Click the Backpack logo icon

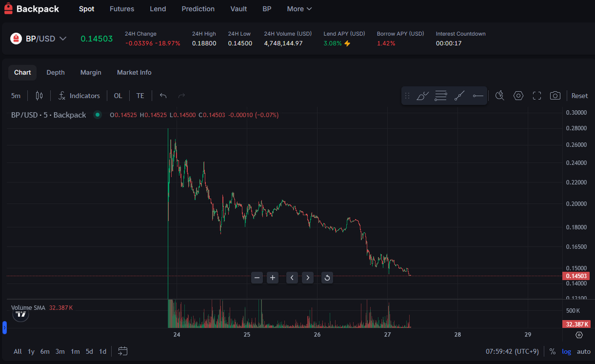(x=8, y=8)
